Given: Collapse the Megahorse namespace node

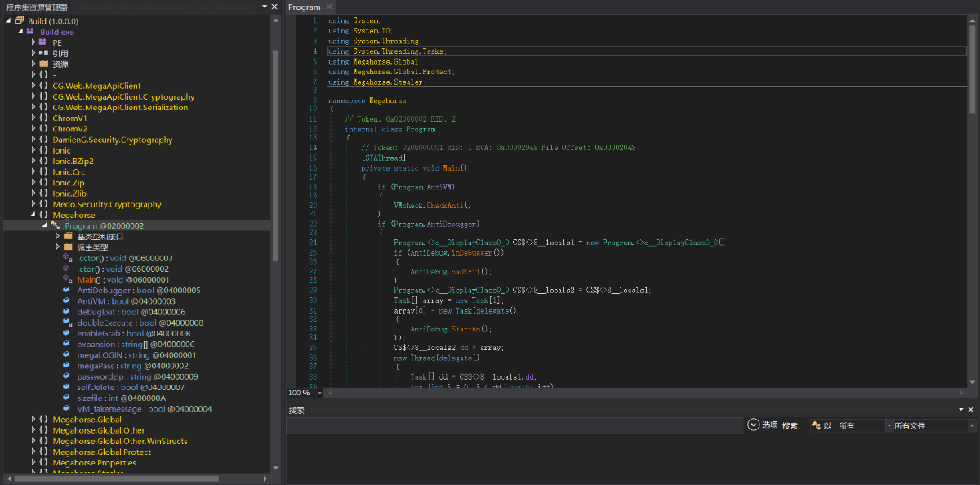Looking at the screenshot, I should (x=32, y=215).
